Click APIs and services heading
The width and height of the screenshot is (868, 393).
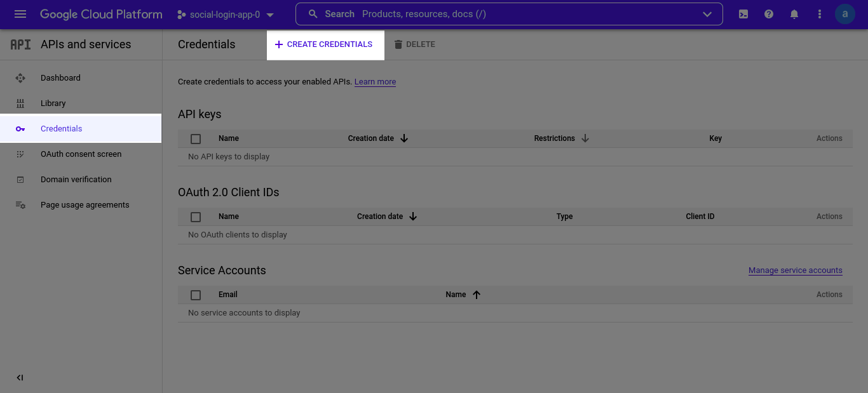[86, 44]
